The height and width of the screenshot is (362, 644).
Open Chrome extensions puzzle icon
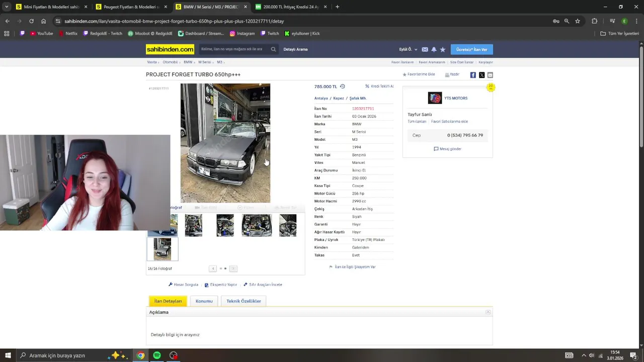tap(595, 21)
